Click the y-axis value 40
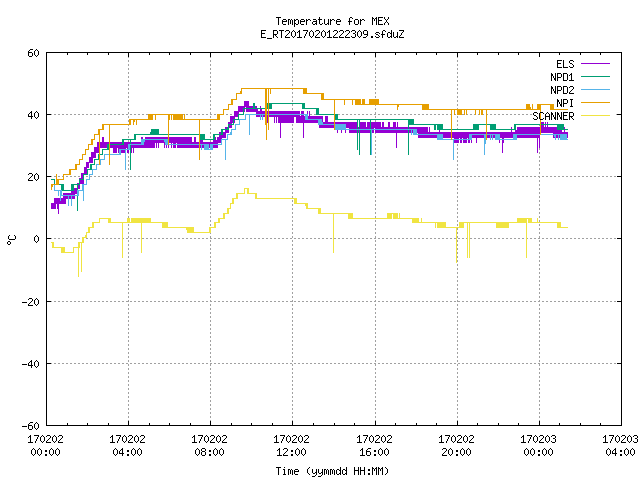Screen dimensions: 640x480 33,115
